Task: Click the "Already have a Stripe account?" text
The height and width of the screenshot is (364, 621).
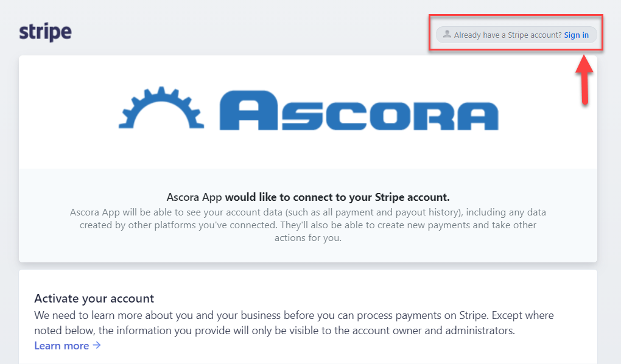Action: 508,35
